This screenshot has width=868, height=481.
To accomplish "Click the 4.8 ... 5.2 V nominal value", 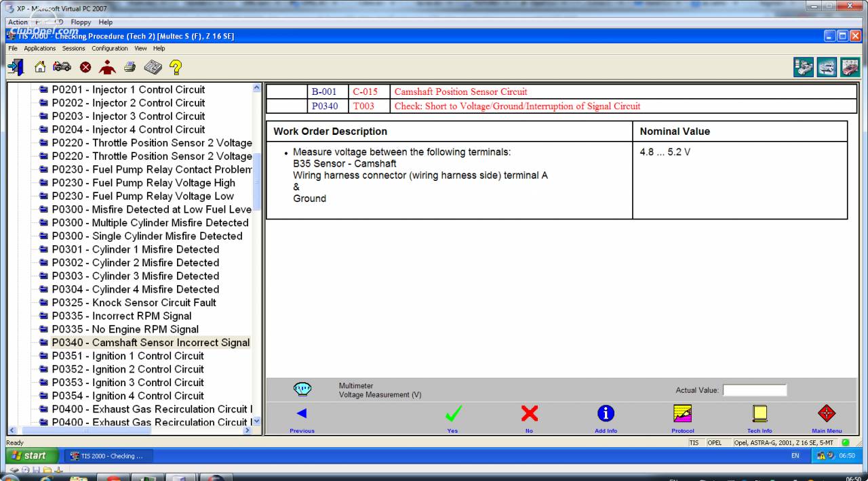I will pos(665,152).
